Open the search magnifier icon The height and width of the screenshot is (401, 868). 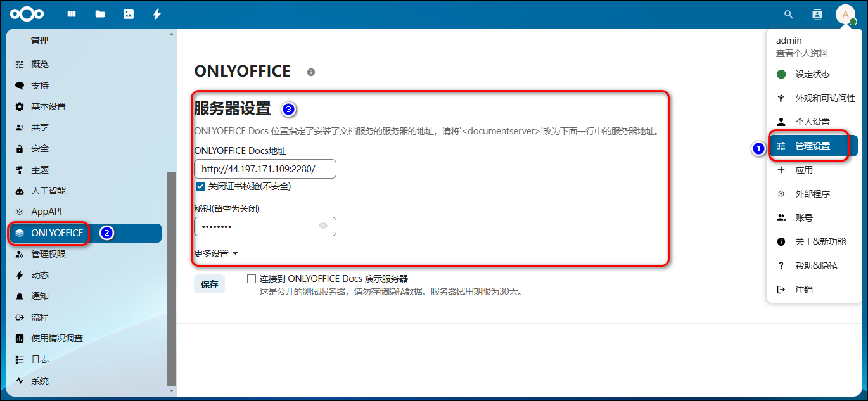(789, 14)
